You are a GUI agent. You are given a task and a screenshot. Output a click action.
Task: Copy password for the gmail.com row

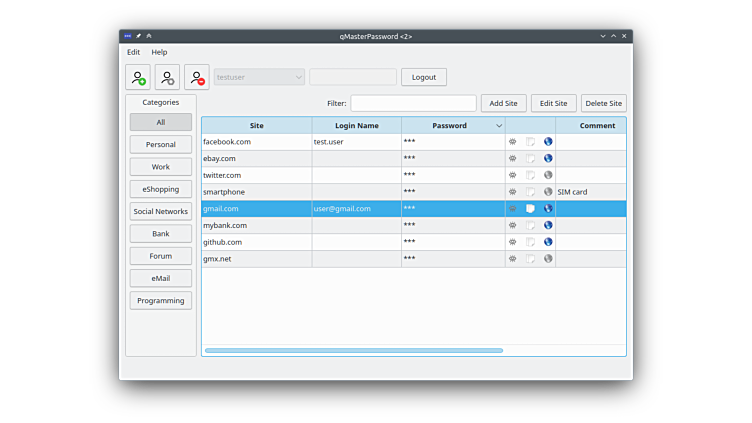(531, 209)
